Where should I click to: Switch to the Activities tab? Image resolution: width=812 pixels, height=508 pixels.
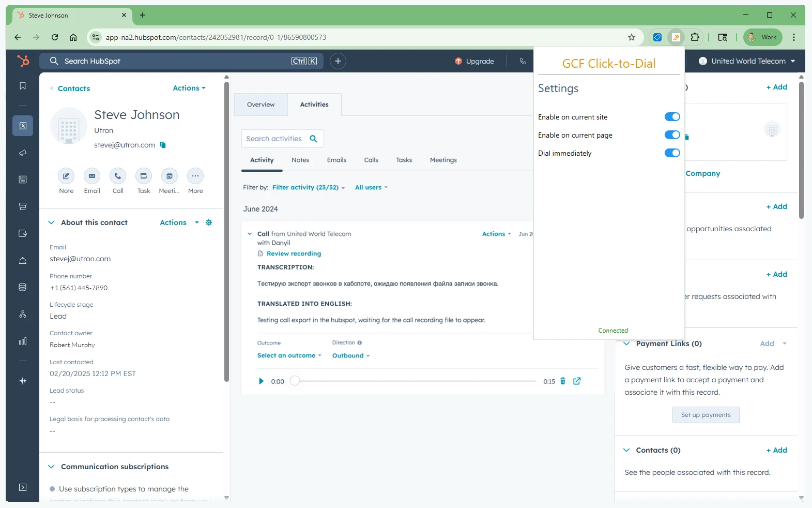[314, 104]
